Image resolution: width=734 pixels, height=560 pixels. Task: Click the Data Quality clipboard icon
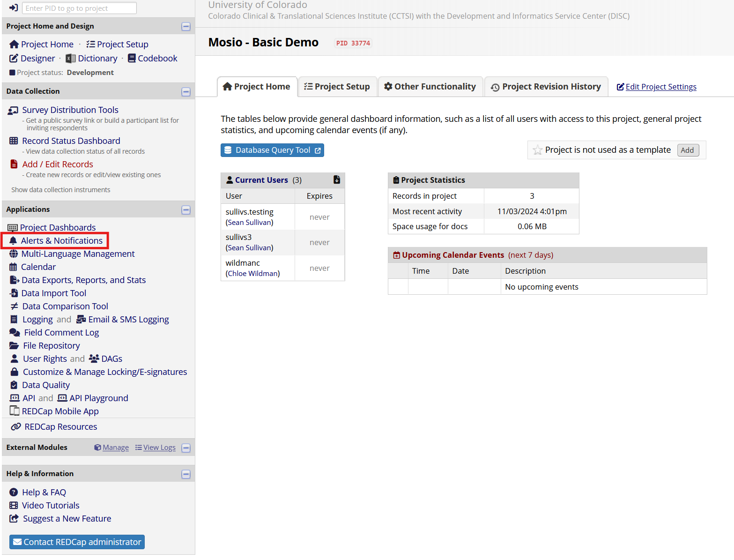pyautogui.click(x=14, y=385)
